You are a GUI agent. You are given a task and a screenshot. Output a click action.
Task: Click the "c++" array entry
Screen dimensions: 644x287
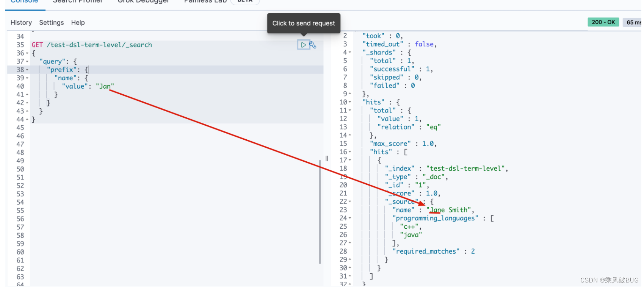409,227
